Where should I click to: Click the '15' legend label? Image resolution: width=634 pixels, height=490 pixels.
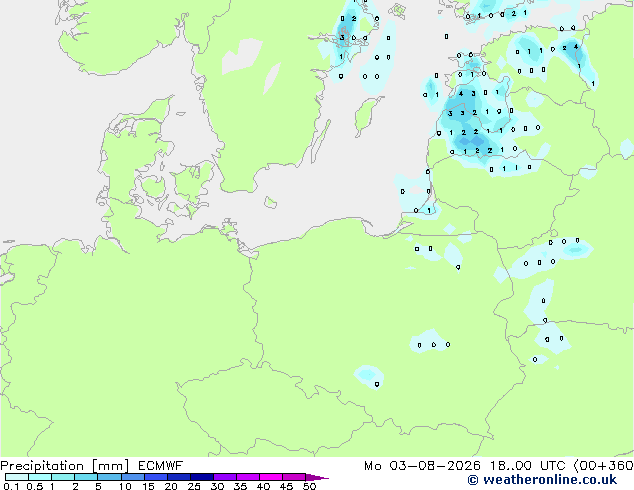point(148,486)
